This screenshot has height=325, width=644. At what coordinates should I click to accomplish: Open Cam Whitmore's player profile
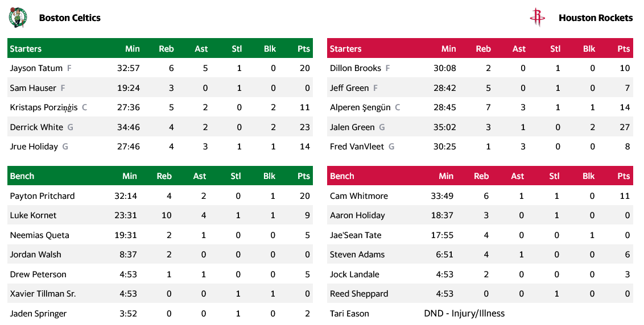(x=358, y=196)
